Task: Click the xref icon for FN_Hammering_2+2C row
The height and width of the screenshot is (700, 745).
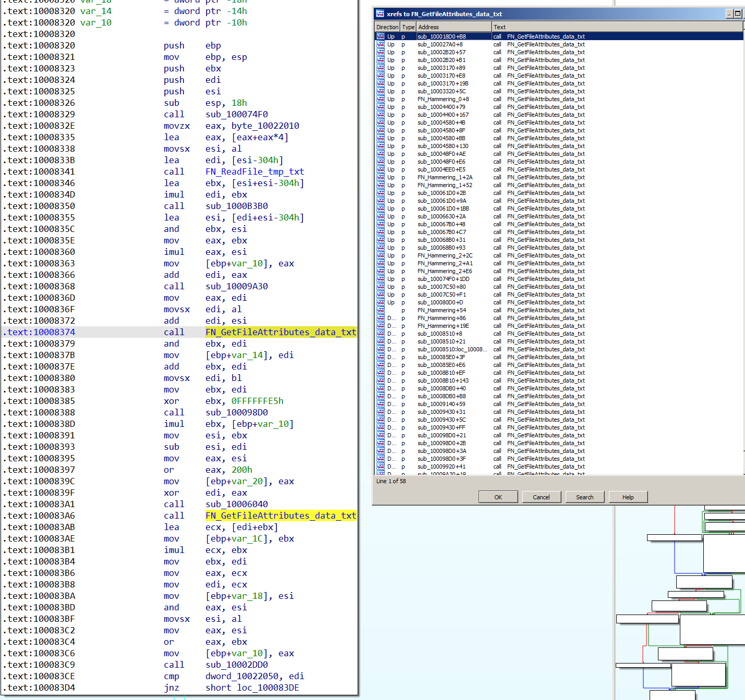Action: click(x=381, y=255)
